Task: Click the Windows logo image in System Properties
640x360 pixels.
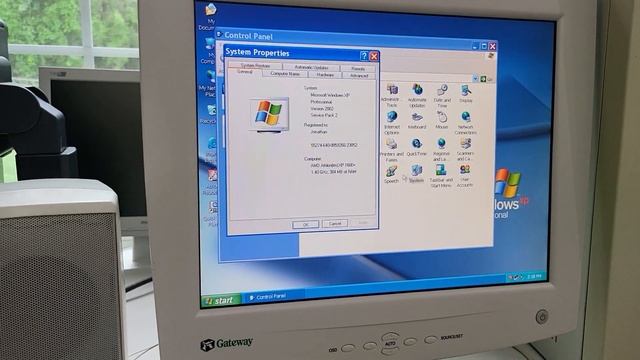Action: (269, 114)
